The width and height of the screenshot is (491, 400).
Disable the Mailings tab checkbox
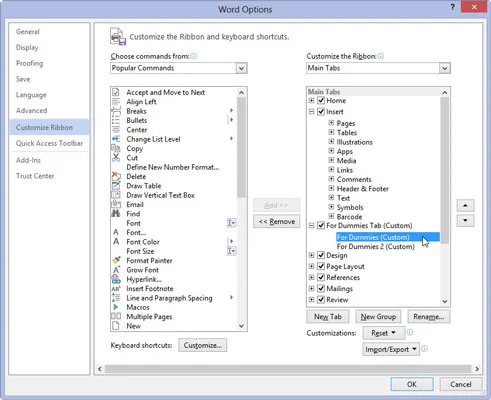click(321, 288)
